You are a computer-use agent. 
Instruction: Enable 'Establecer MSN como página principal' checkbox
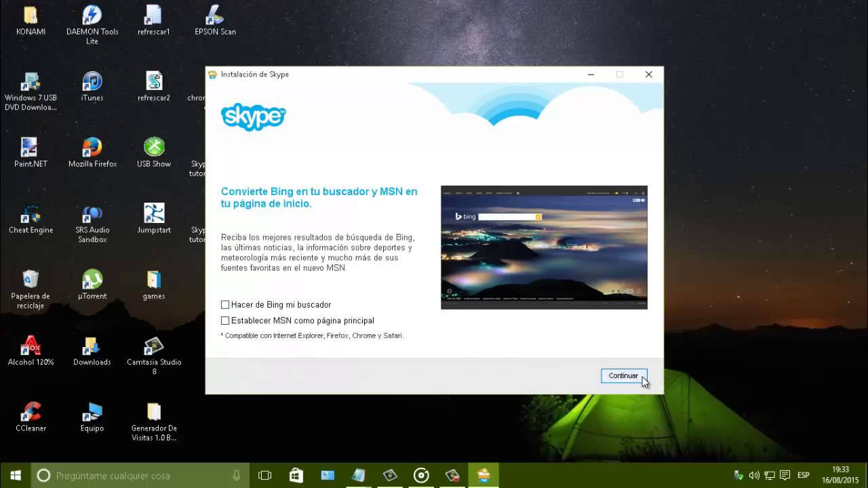pyautogui.click(x=225, y=321)
